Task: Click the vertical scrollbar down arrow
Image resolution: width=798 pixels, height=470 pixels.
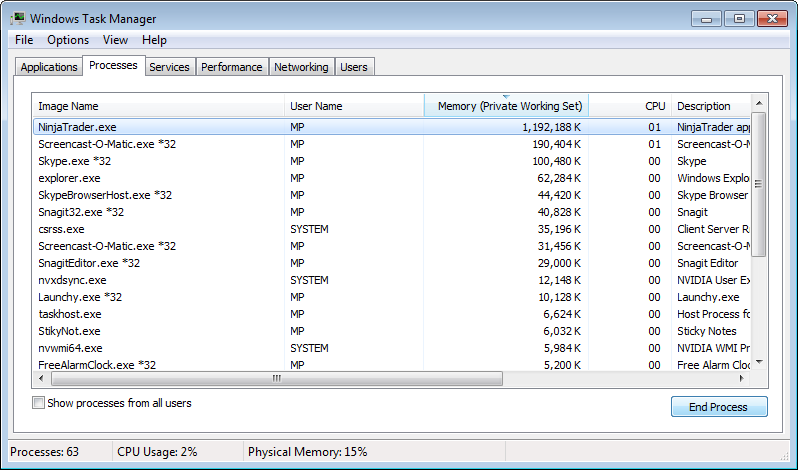Action: coord(759,362)
